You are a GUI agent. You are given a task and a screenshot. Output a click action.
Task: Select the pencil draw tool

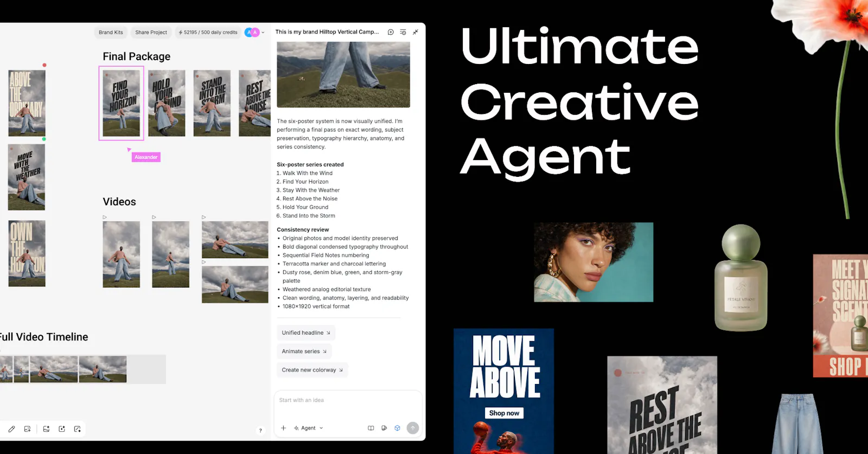[x=11, y=429]
